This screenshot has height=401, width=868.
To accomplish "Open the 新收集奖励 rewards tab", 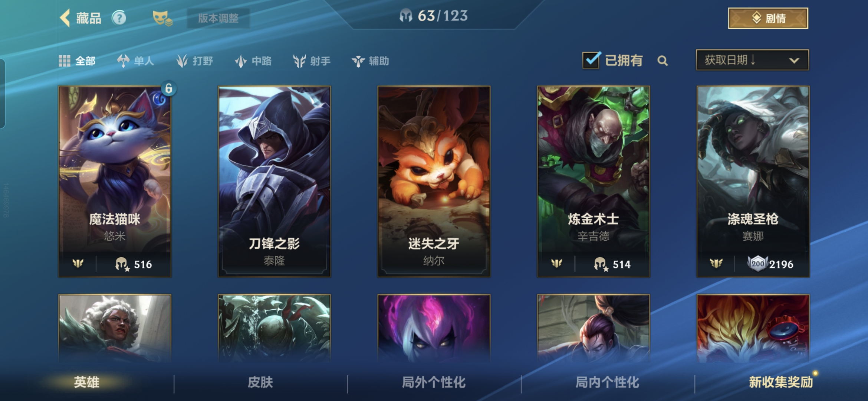I will coord(780,382).
